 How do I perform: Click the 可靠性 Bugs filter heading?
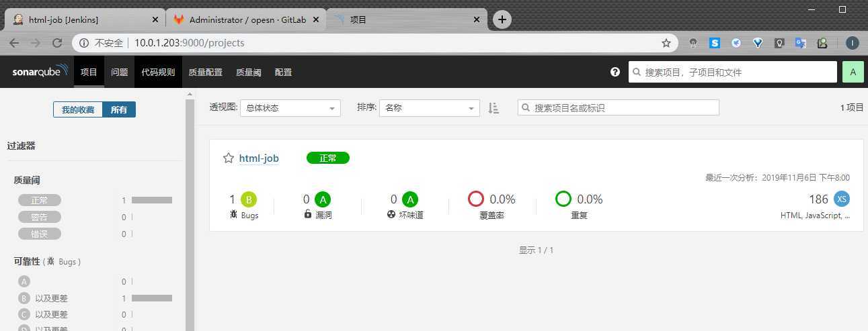pos(47,261)
